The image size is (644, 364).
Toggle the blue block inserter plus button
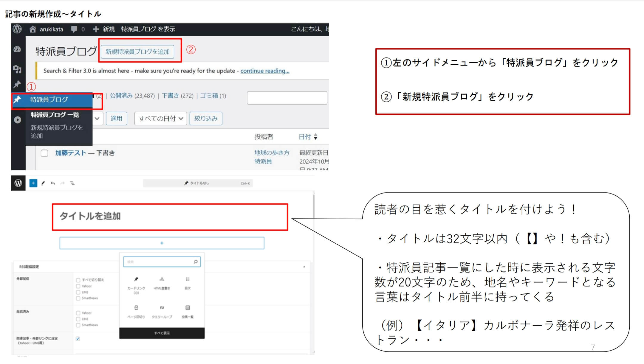tap(33, 183)
